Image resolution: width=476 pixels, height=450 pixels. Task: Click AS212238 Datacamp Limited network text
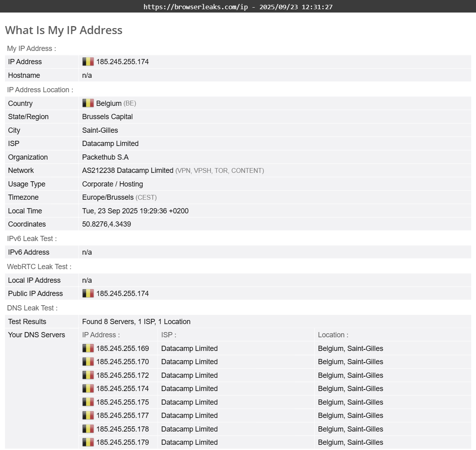pyautogui.click(x=128, y=170)
